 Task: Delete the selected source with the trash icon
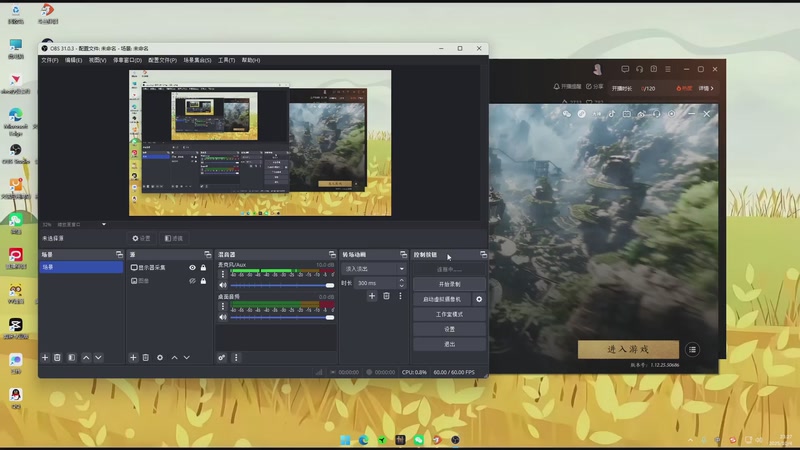click(146, 358)
